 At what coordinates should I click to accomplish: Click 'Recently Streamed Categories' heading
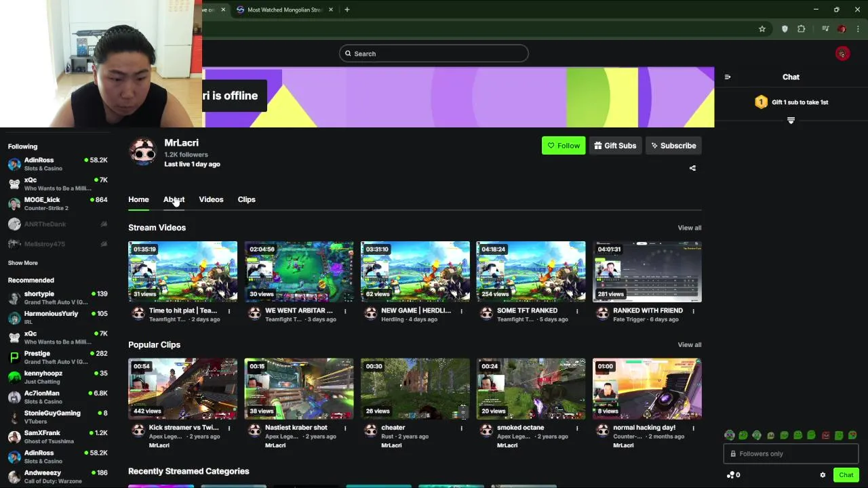tap(189, 471)
